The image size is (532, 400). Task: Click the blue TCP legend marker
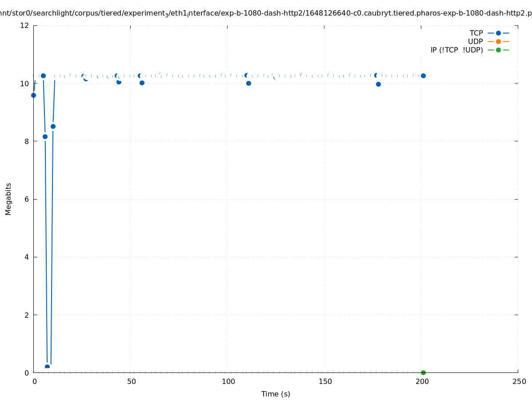pos(498,33)
